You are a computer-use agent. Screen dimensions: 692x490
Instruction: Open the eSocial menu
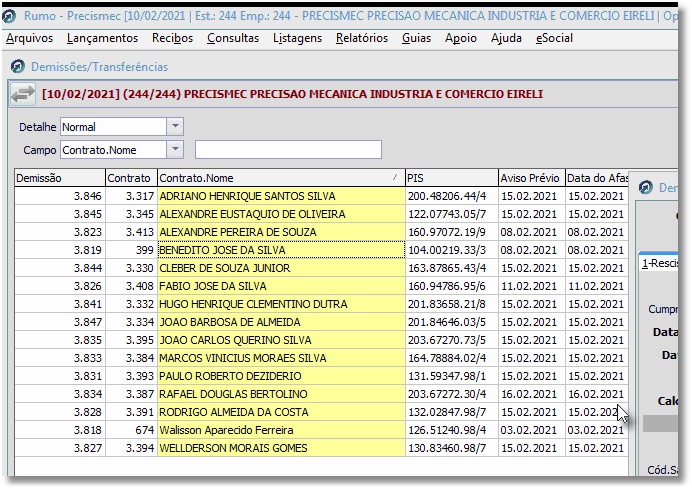click(554, 38)
